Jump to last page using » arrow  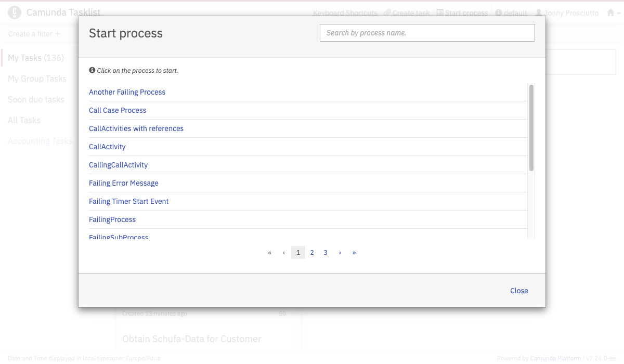tap(354, 253)
